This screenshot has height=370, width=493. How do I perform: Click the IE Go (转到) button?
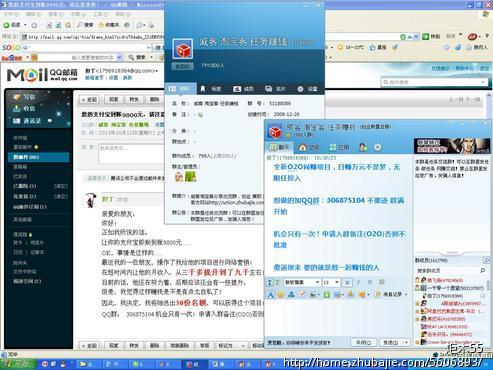[x=431, y=36]
